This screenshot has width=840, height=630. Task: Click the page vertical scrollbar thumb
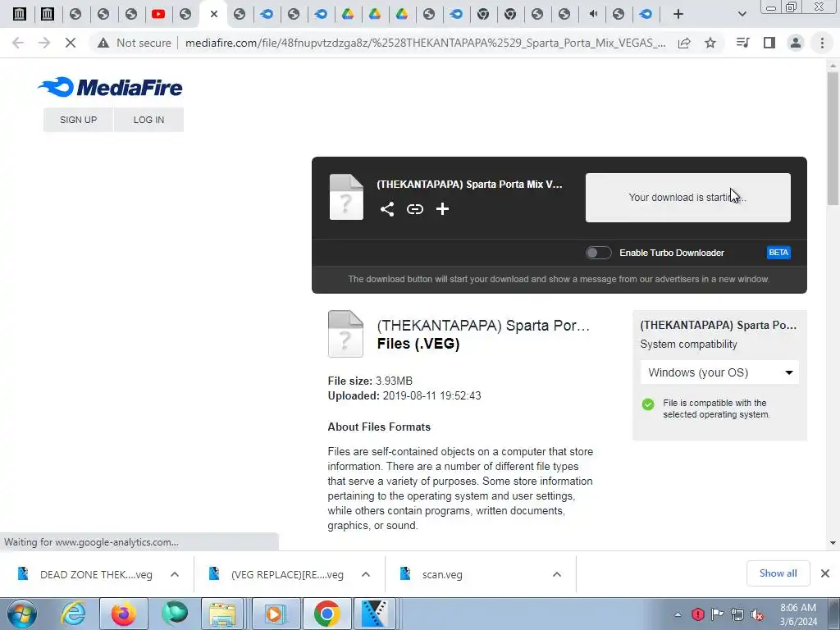click(x=833, y=138)
